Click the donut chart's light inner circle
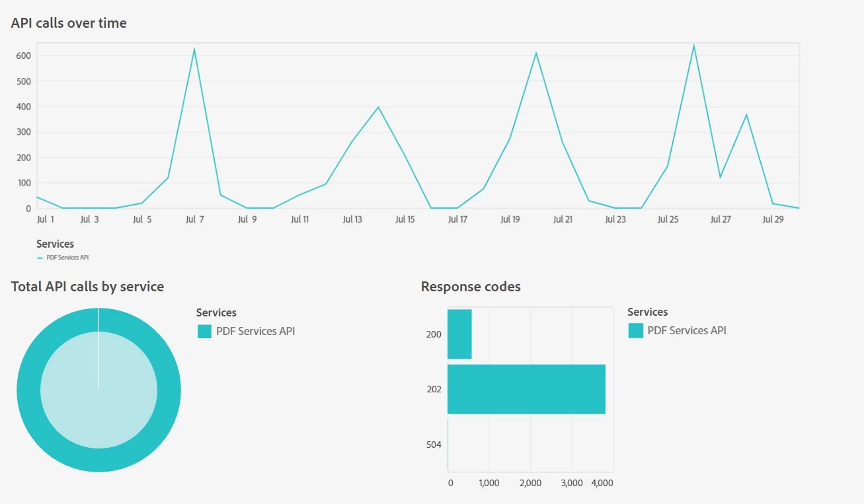This screenshot has width=864, height=504. 98,390
